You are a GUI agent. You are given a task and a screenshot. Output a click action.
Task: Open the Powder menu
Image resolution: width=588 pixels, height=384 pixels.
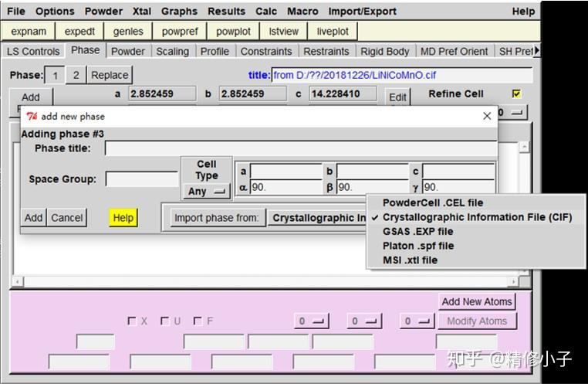pos(103,12)
